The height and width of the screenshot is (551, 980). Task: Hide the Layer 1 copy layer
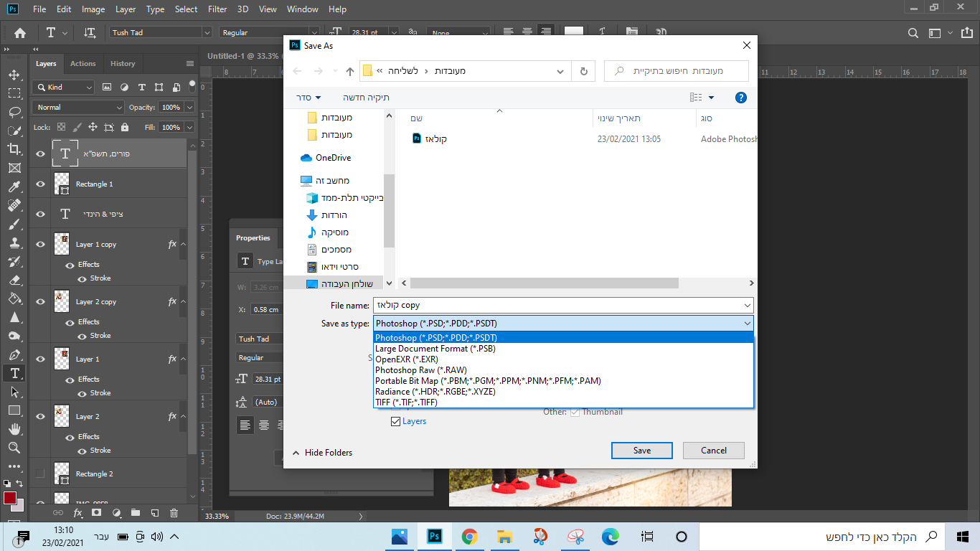click(40, 244)
